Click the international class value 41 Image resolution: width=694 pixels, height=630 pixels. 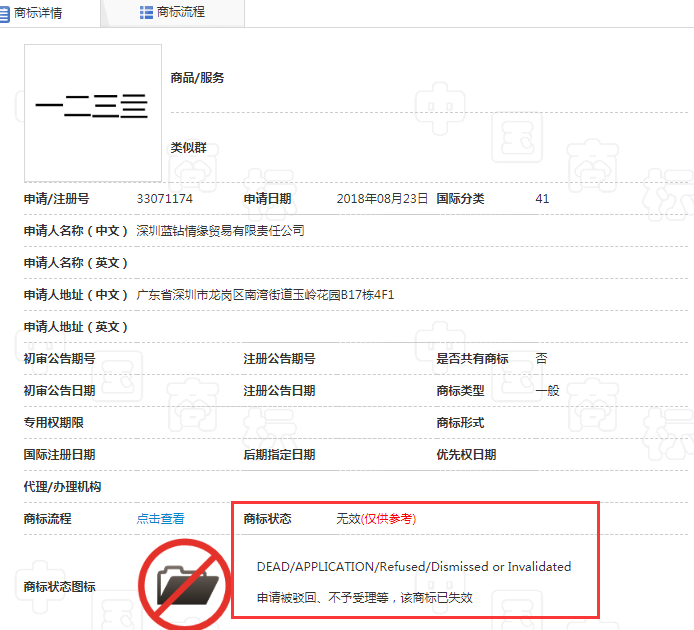tap(542, 199)
